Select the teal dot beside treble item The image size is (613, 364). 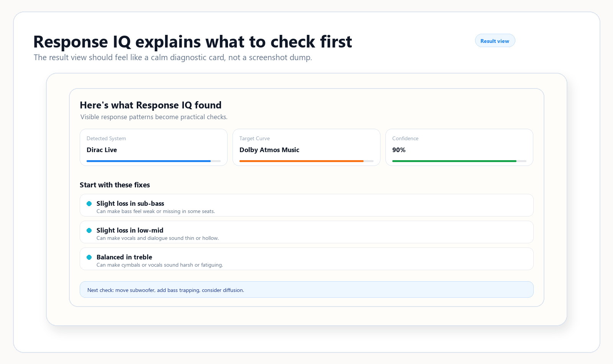(89, 257)
